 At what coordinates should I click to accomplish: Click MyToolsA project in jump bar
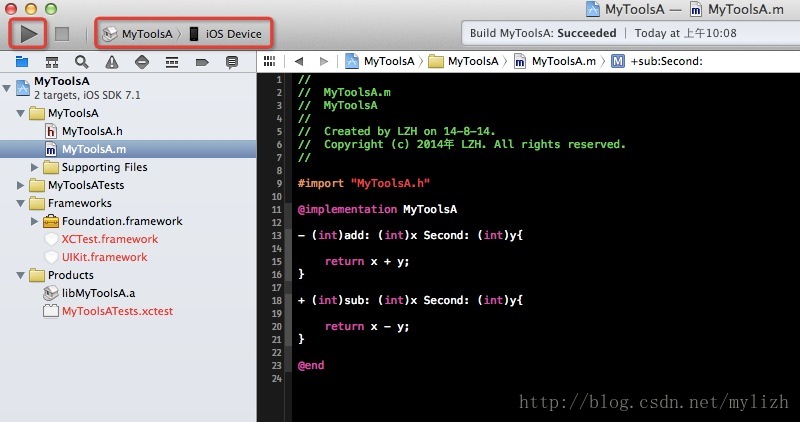click(x=380, y=61)
